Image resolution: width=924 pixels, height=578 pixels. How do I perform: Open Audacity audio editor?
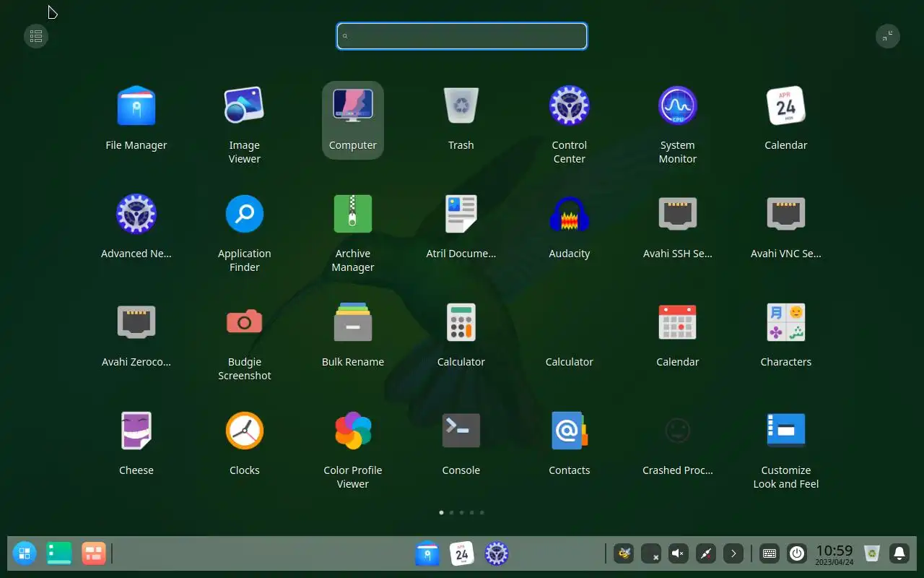pos(570,215)
